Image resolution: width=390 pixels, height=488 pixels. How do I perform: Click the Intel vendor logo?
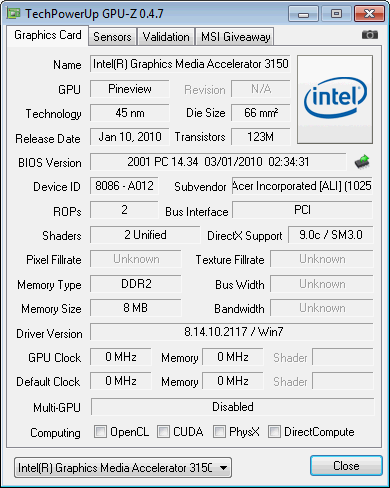[x=335, y=99]
